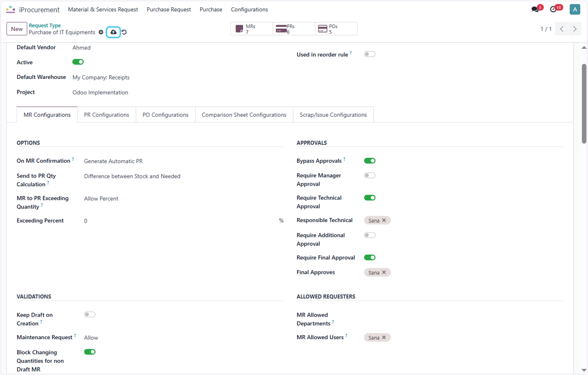Screen dimensions: 588x375
Task: Open the MRs smart button
Action: click(252, 29)
